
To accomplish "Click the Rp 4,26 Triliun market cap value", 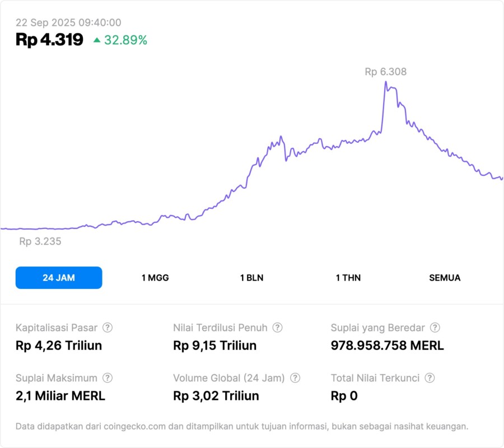I will pyautogui.click(x=59, y=346).
